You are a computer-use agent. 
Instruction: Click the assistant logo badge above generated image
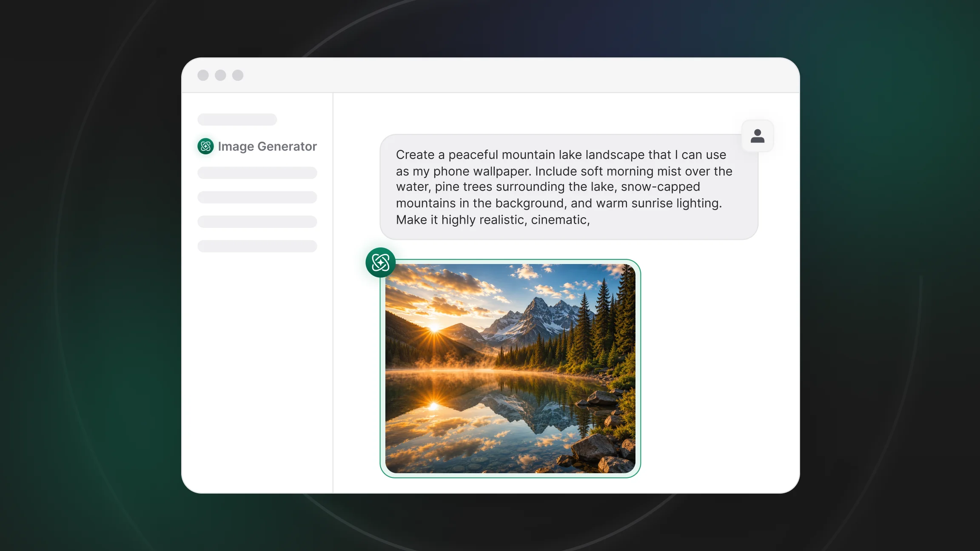pos(381,262)
